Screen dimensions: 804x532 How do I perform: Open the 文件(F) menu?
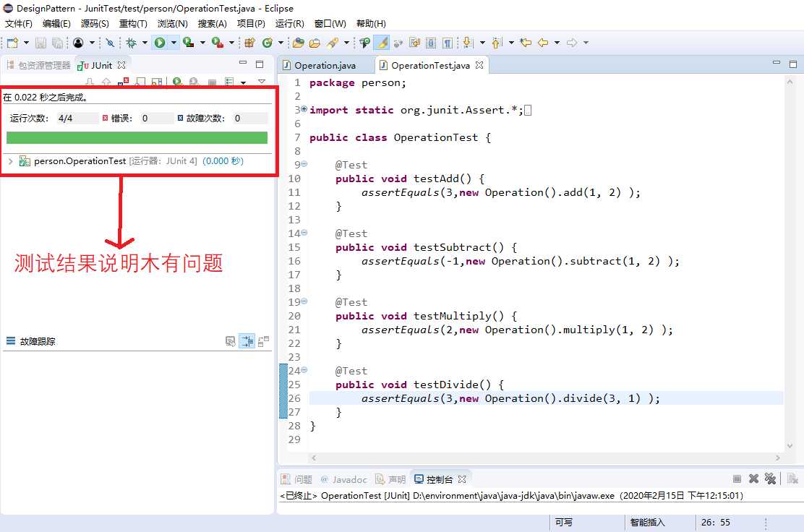19,24
